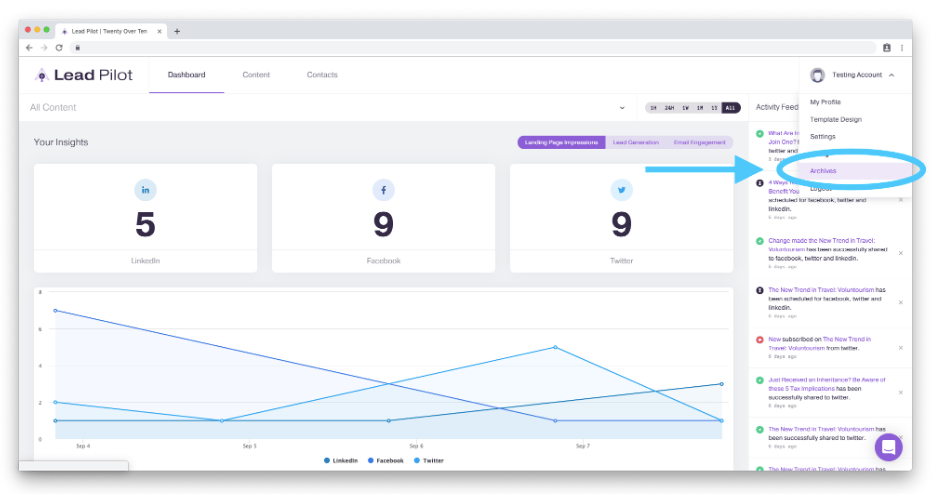
Task: Select the 1H time range
Action: pyautogui.click(x=653, y=108)
